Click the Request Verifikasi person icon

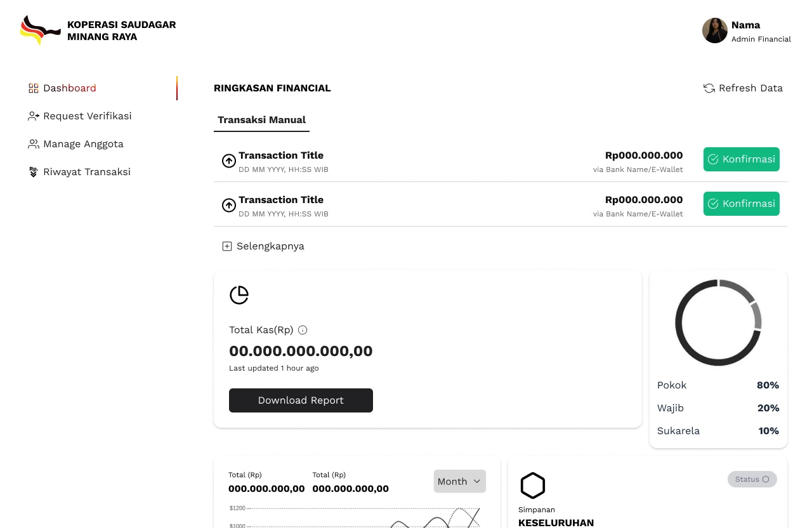[34, 116]
